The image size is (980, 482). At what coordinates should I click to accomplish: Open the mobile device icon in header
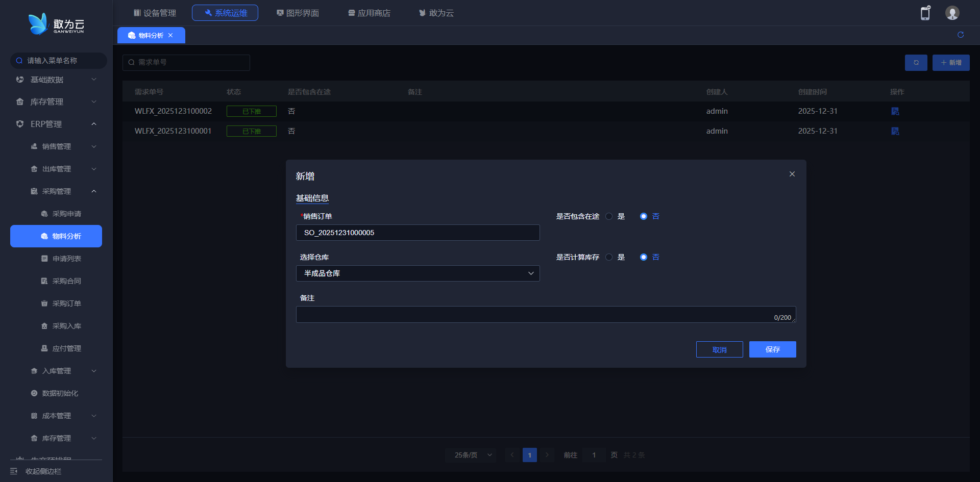(x=925, y=13)
